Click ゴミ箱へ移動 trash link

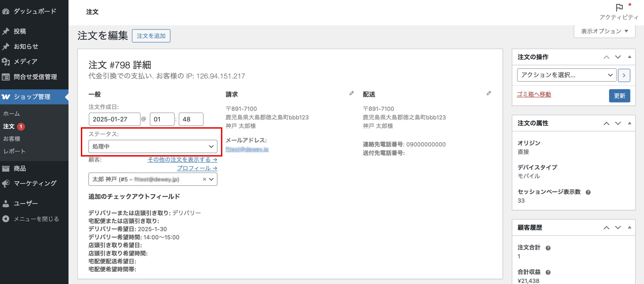(534, 94)
